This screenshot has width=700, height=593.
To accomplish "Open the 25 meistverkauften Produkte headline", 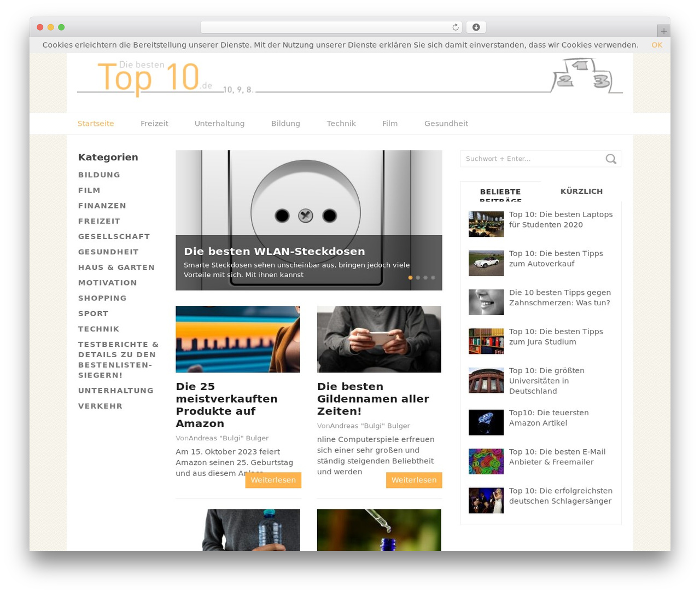I will [x=226, y=405].
